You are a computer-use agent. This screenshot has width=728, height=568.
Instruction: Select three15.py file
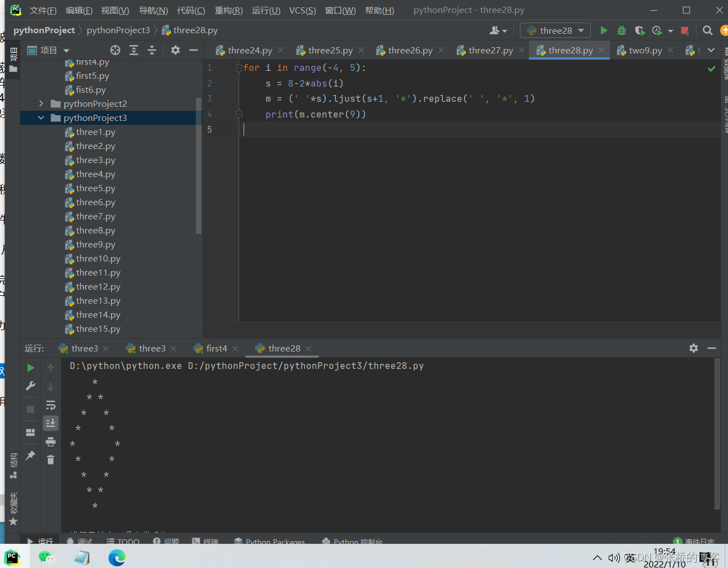tap(98, 328)
